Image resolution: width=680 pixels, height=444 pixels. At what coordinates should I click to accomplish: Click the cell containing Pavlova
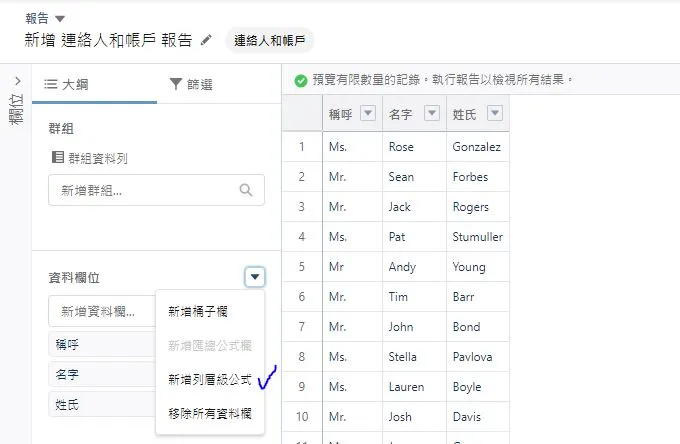[477, 356]
